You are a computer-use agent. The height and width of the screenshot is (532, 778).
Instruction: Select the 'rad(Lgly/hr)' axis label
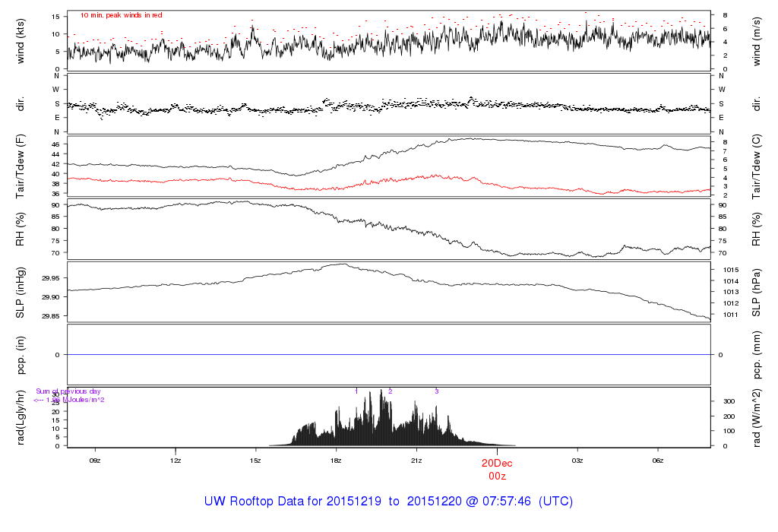(x=20, y=417)
